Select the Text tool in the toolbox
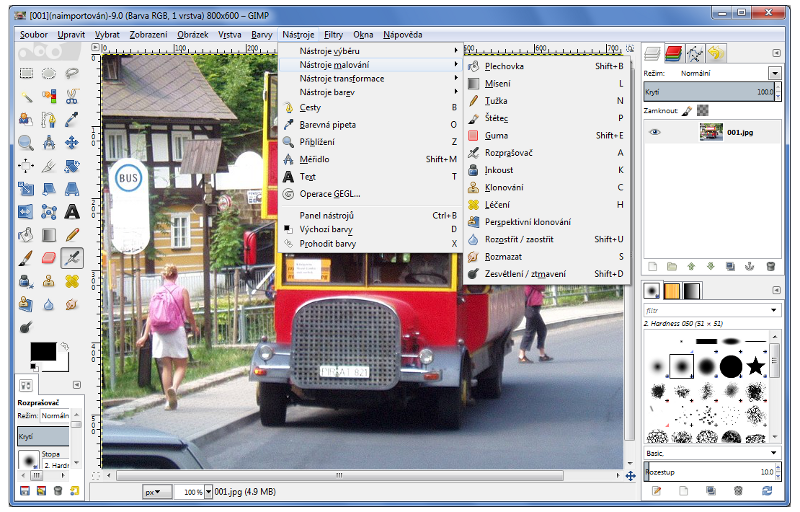Viewport: 800px width, 512px height. coord(72,211)
